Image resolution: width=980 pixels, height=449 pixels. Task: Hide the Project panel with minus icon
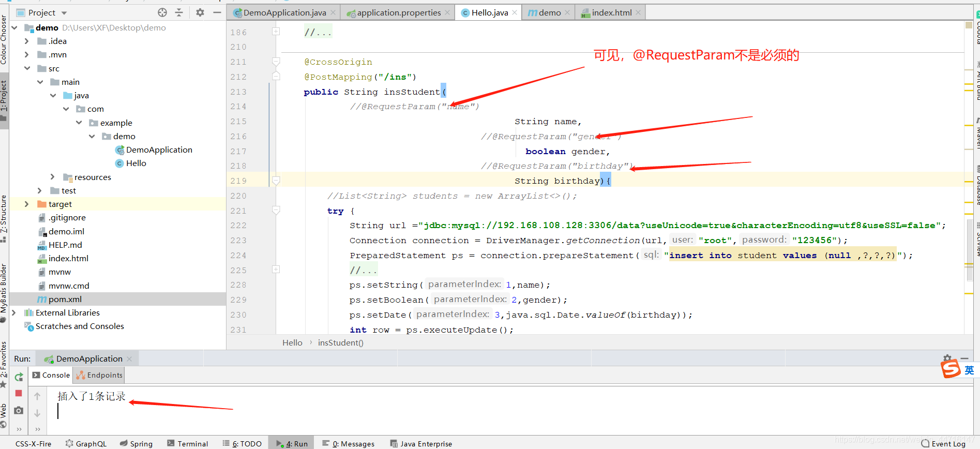pyautogui.click(x=217, y=12)
